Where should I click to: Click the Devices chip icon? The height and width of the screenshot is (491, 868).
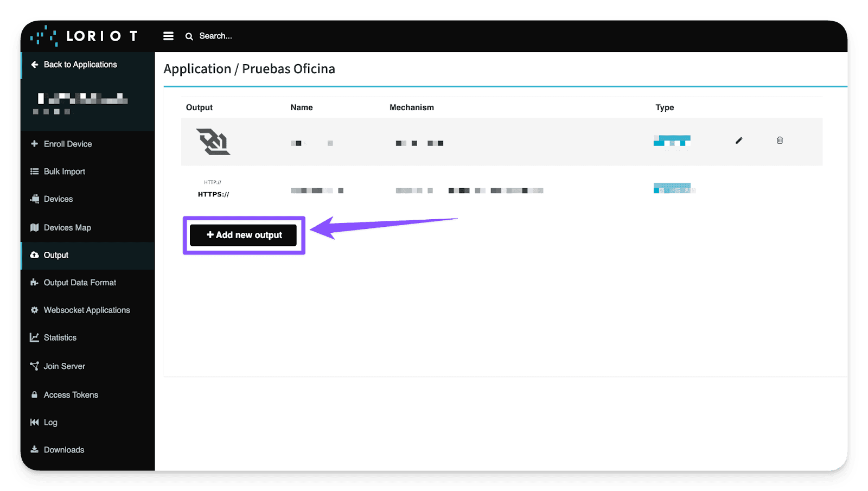35,199
